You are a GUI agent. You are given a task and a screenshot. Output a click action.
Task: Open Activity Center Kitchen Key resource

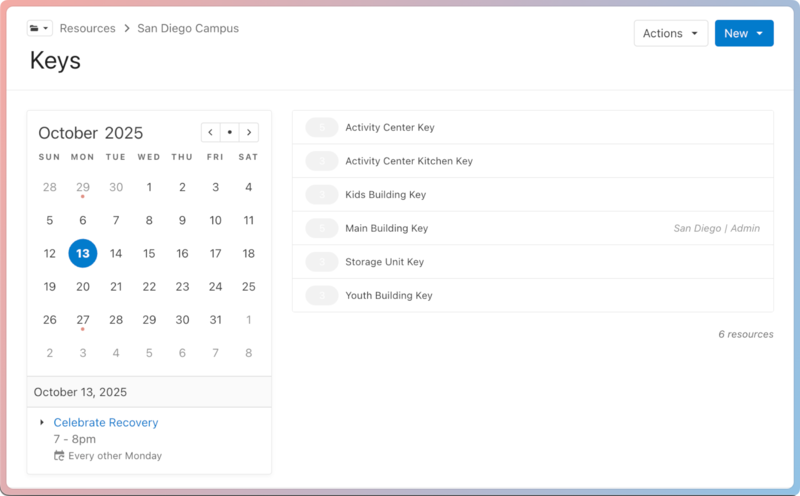(x=408, y=161)
